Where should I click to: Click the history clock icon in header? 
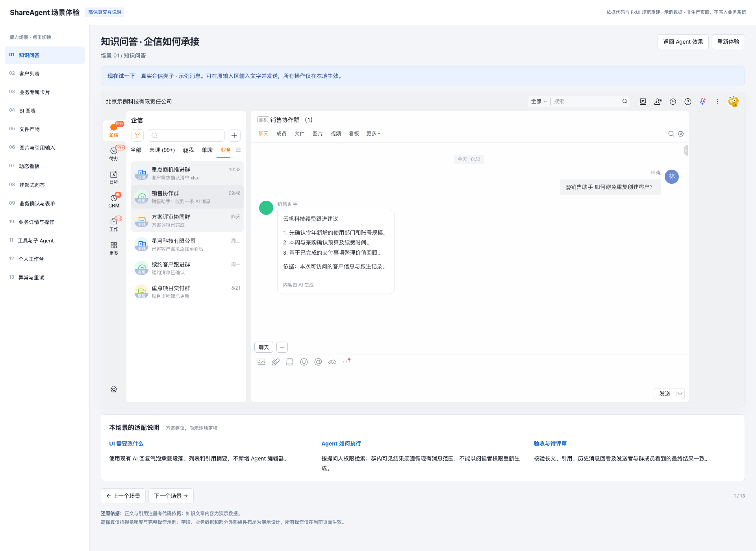(x=673, y=102)
